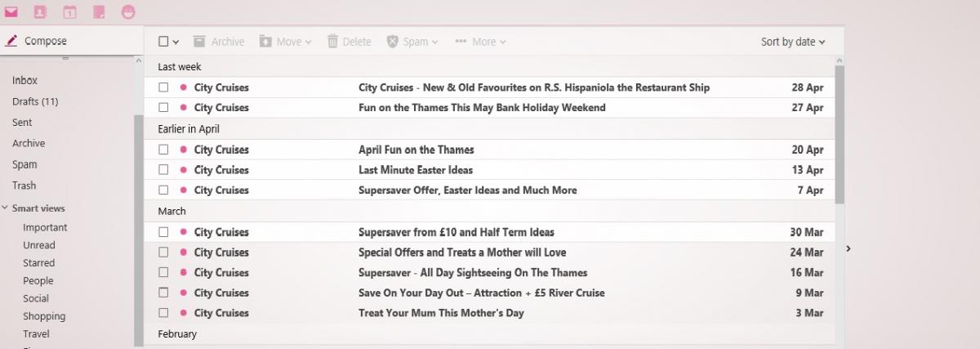Click the Archive toolbar icon
Viewport: 980px width, 349px height.
tap(199, 42)
